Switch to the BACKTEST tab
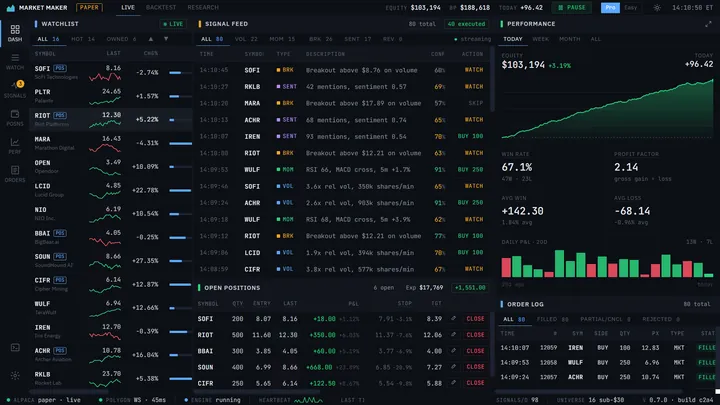This screenshot has height=405, width=720. [x=161, y=7]
